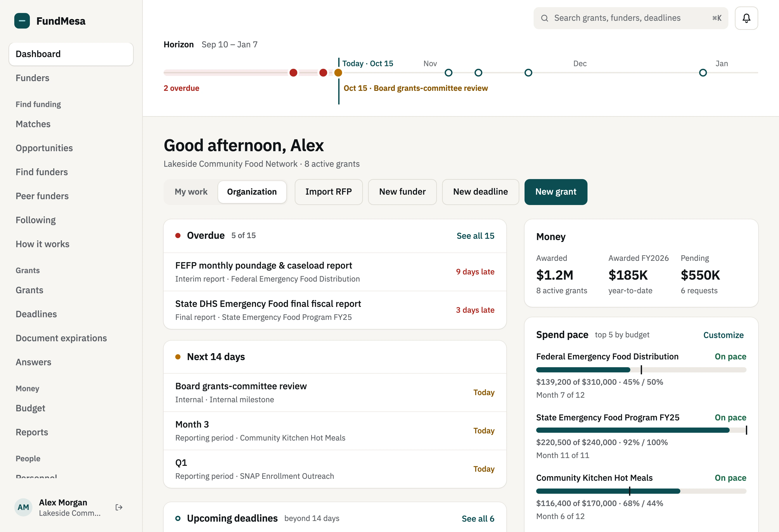779x532 pixels.
Task: Open the Q1 SNAP Enrollment Outreach row
Action: coord(335,469)
